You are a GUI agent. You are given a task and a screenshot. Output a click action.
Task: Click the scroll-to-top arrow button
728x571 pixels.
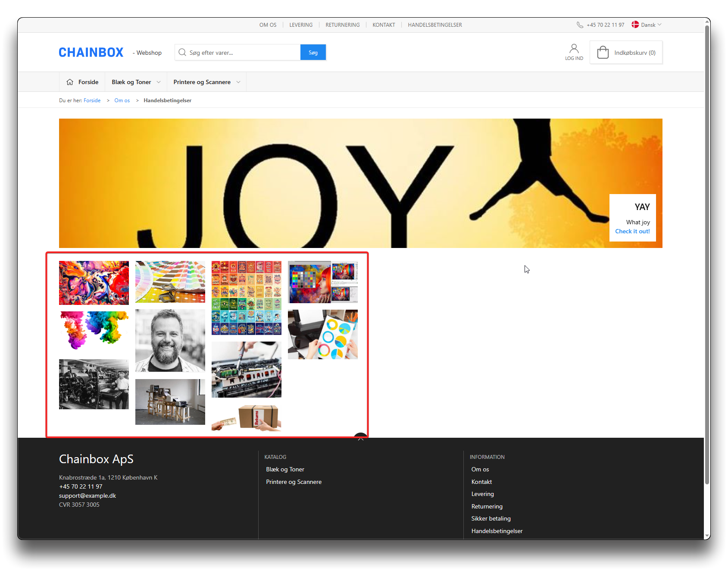click(x=360, y=436)
